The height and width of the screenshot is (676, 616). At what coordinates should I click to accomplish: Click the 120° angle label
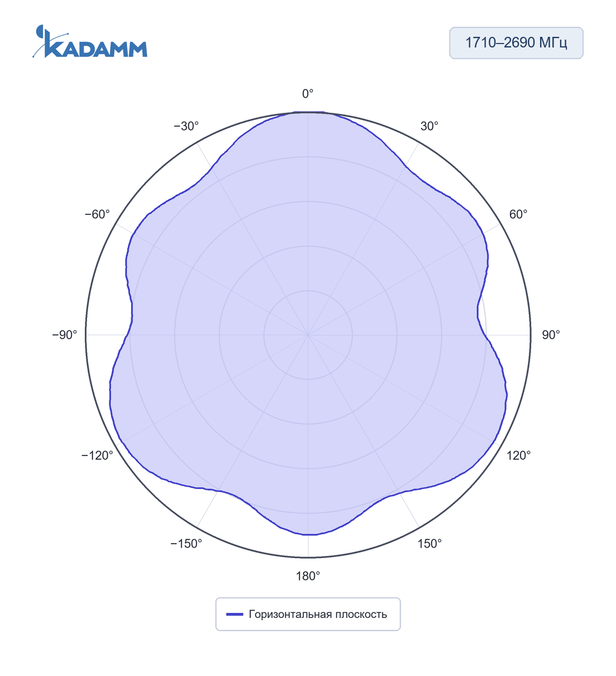click(518, 456)
